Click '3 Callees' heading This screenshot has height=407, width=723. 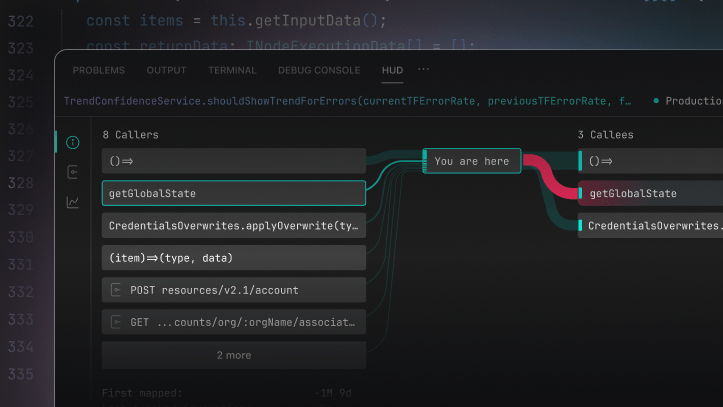[605, 135]
